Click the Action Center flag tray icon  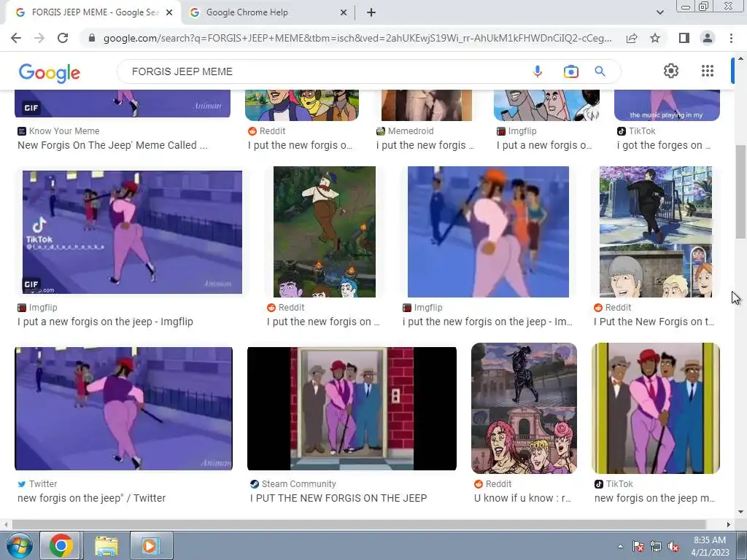pyautogui.click(x=638, y=546)
